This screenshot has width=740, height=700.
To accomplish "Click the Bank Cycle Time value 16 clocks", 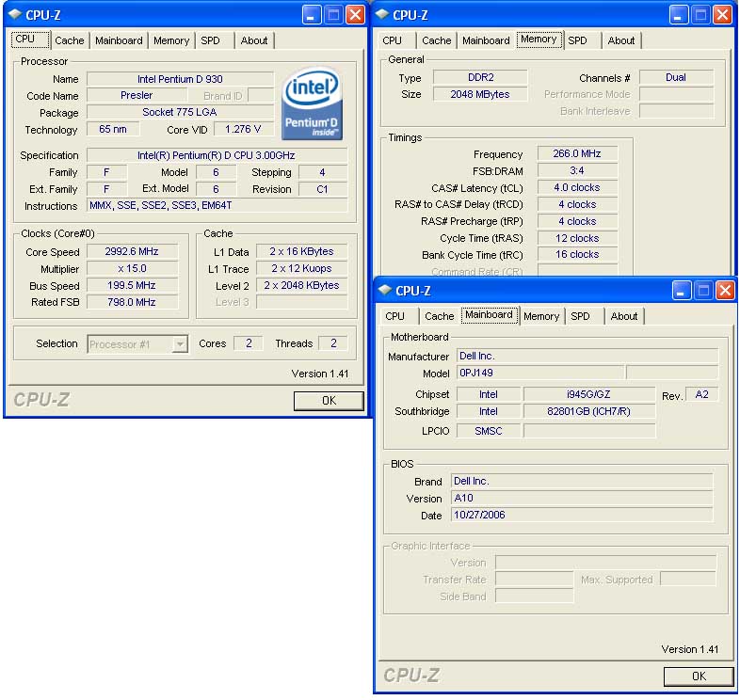I will (x=577, y=254).
